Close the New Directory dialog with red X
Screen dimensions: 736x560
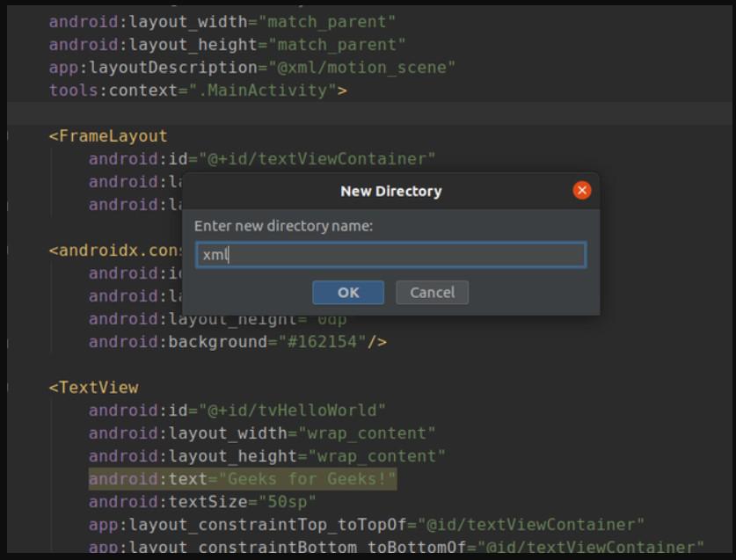[581, 191]
